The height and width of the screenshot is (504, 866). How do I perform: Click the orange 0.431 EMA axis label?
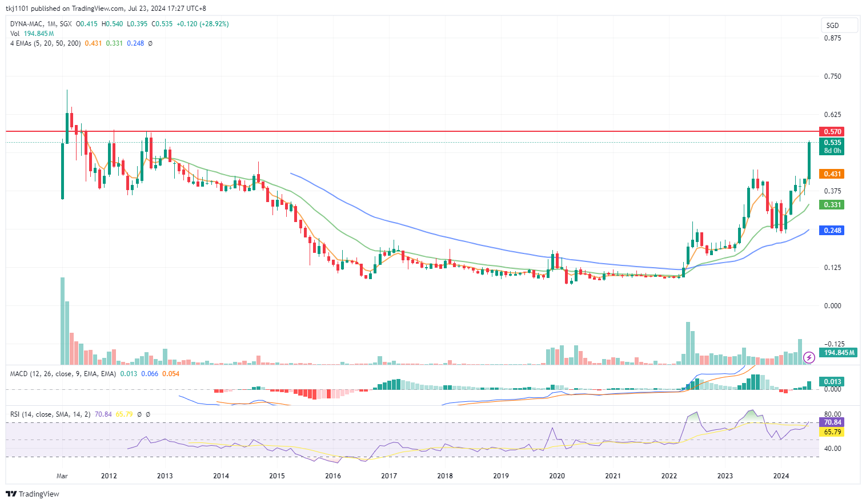click(x=831, y=174)
